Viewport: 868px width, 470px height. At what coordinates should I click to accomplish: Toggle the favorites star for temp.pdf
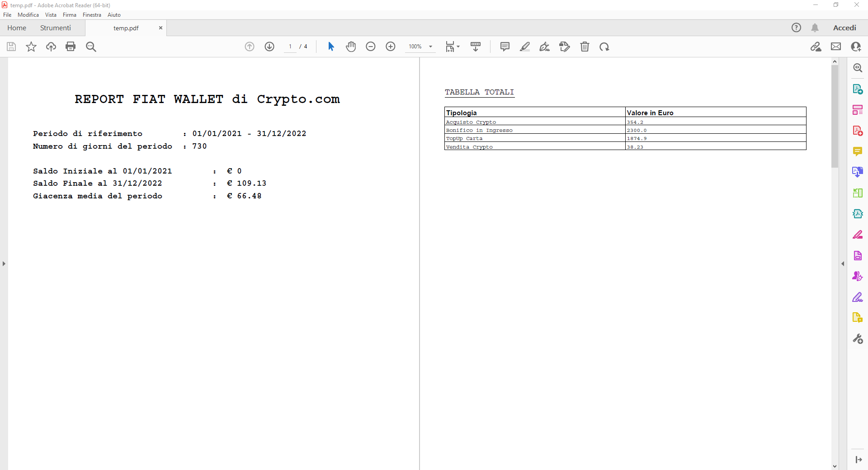coord(31,47)
